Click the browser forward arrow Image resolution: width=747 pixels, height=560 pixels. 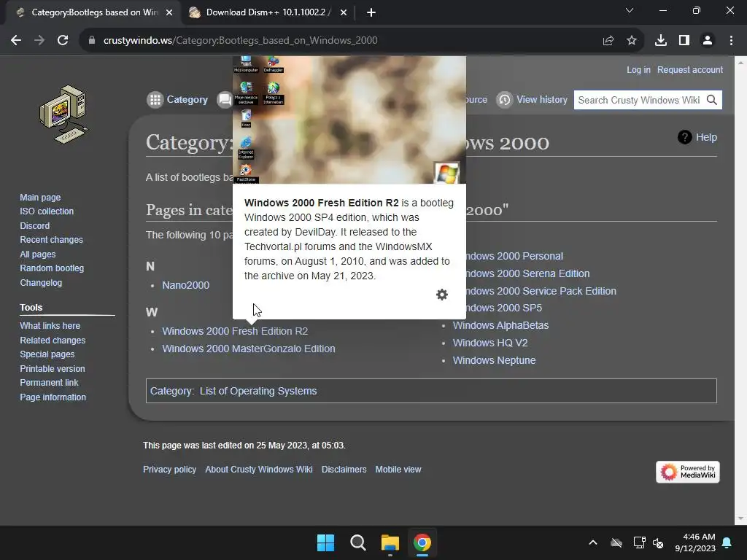tap(39, 41)
